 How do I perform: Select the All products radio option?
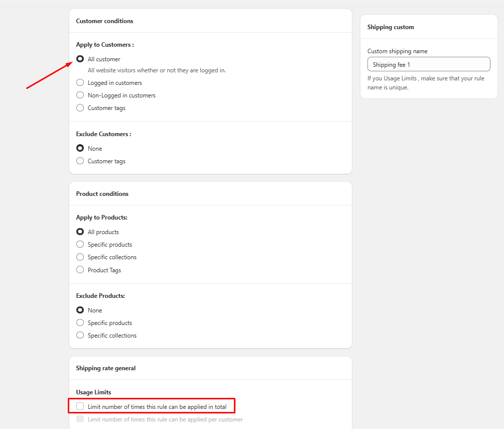(80, 232)
